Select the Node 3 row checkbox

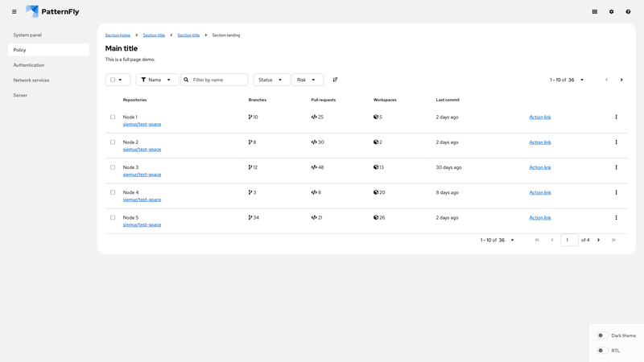(x=113, y=167)
